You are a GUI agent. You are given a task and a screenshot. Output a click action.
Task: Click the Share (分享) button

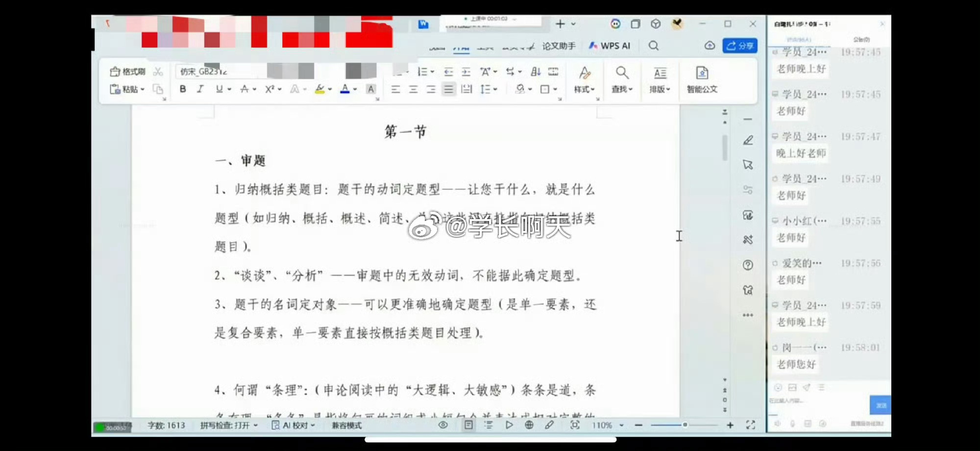click(740, 46)
